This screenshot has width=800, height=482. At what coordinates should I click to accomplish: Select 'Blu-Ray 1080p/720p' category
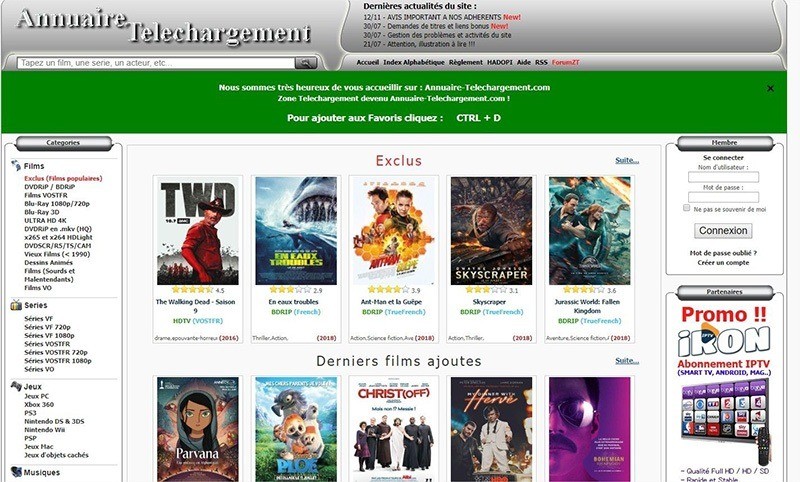click(x=57, y=204)
